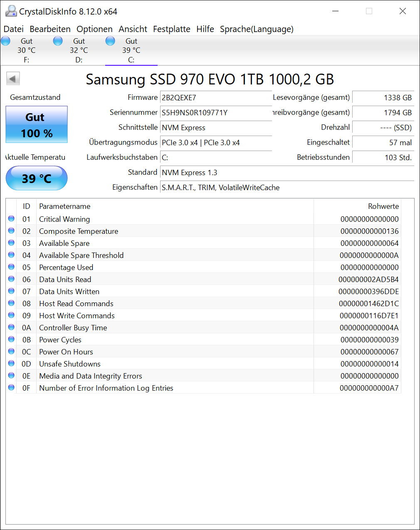Click the Übertragungsmodus field PCIe 3.0 x4
The height and width of the screenshot is (530, 420).
pyautogui.click(x=216, y=143)
